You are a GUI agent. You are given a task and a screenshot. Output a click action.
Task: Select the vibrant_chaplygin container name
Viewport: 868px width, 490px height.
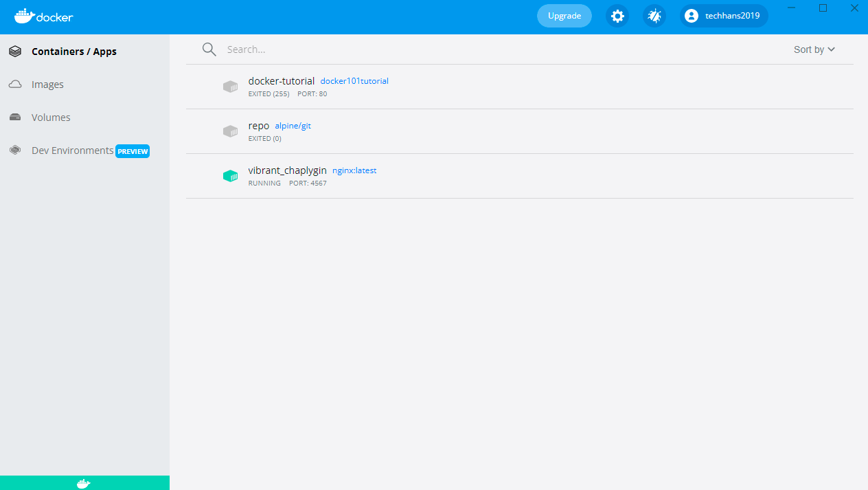[x=288, y=170]
